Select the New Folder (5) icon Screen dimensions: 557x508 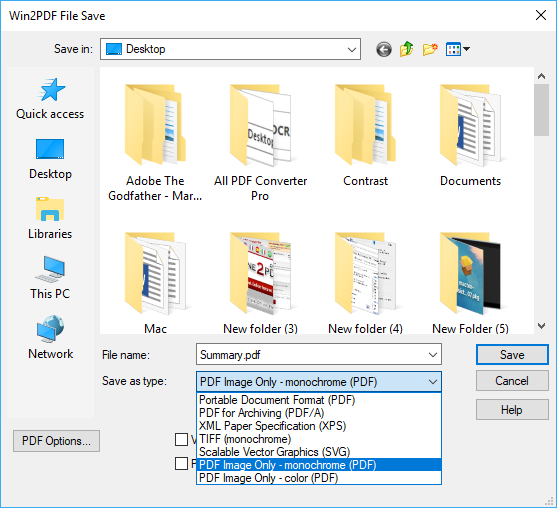pos(470,283)
